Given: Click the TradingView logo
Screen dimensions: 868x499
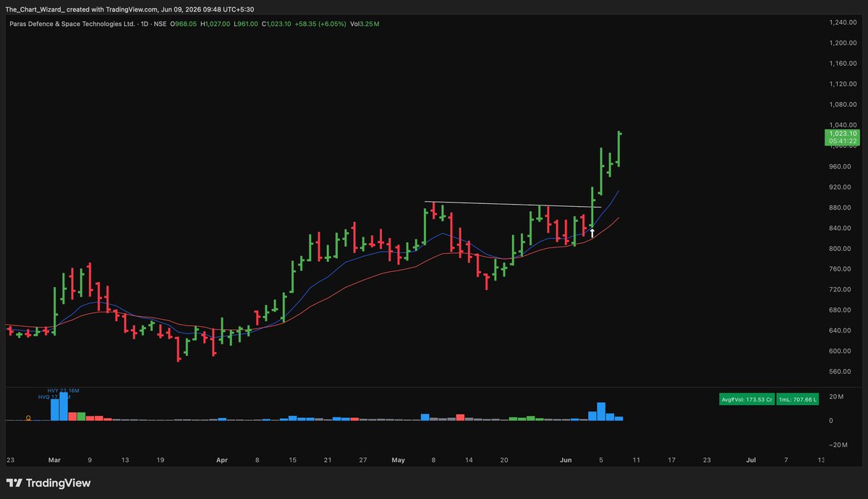Looking at the screenshot, I should pos(48,483).
